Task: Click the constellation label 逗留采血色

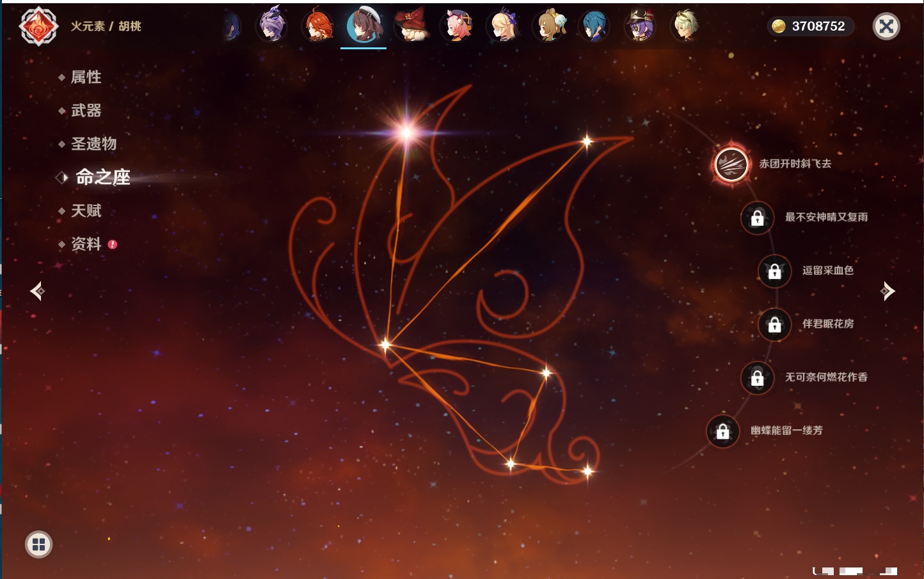Action: pyautogui.click(x=828, y=270)
